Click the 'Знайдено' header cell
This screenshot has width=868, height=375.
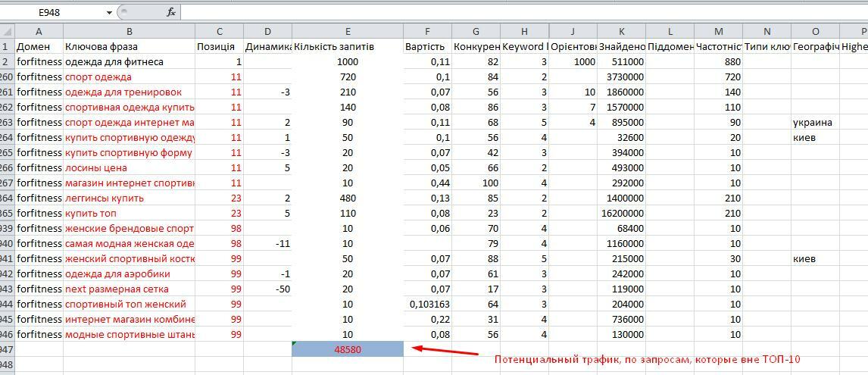[x=621, y=47]
